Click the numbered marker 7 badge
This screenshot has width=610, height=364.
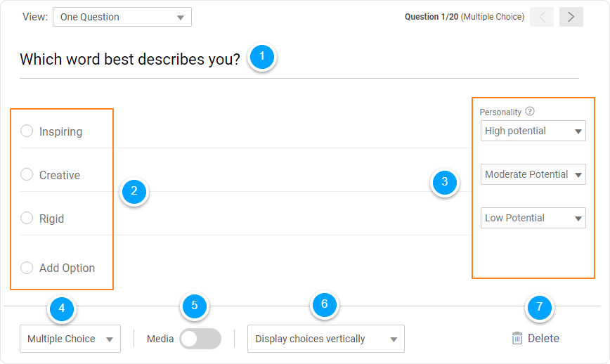click(539, 306)
